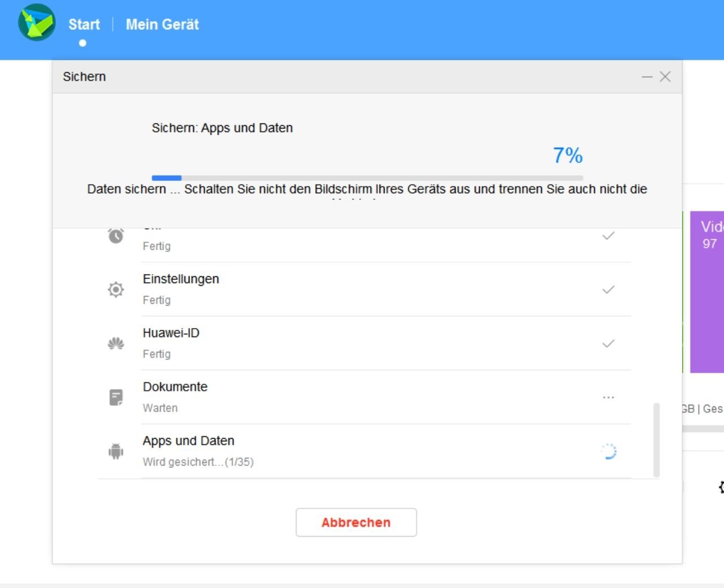Click the Huawei-ID checkmark

coord(608,343)
